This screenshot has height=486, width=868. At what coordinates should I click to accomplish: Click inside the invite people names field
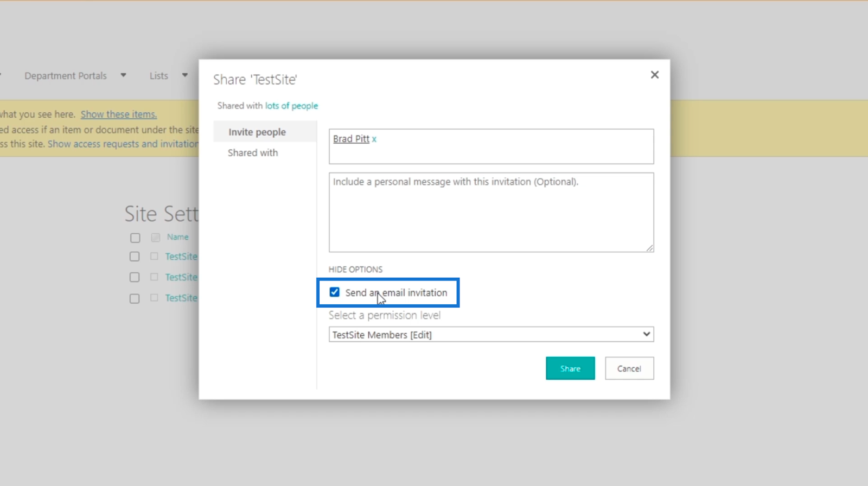[491, 146]
